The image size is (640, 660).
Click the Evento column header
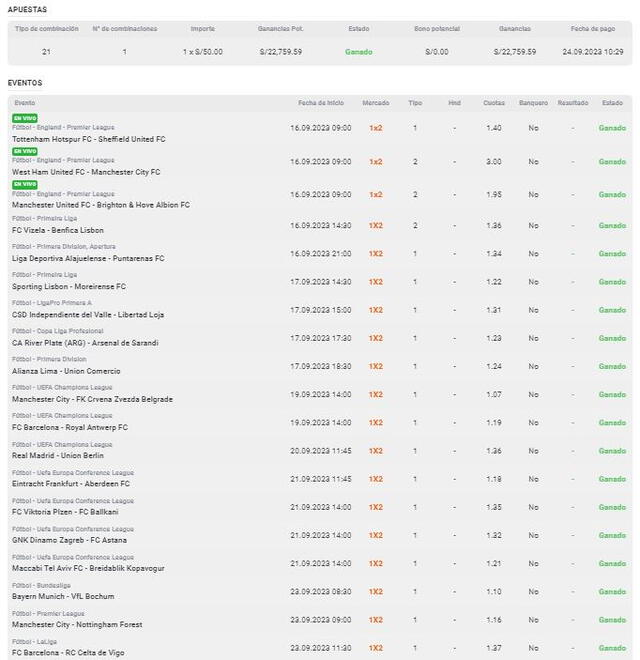[x=25, y=103]
